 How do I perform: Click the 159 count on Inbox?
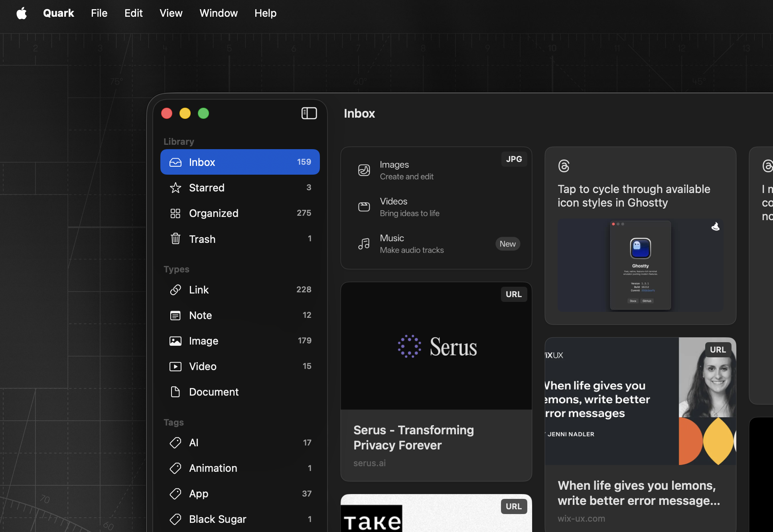(x=304, y=162)
